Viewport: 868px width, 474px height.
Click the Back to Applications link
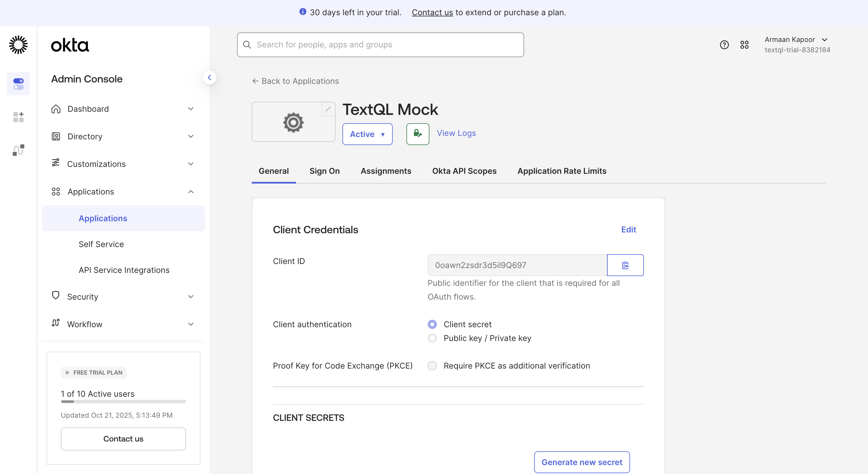point(296,81)
